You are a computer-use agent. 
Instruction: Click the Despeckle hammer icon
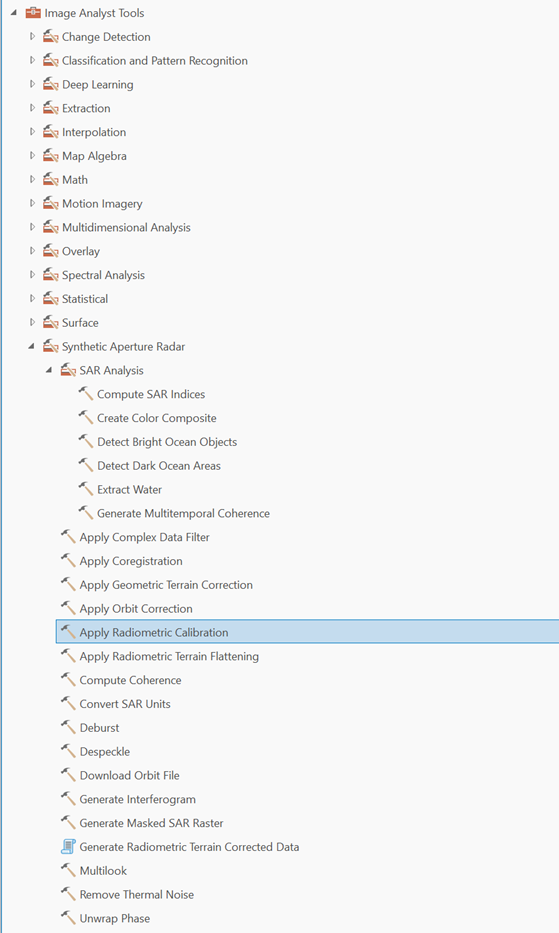click(x=68, y=750)
